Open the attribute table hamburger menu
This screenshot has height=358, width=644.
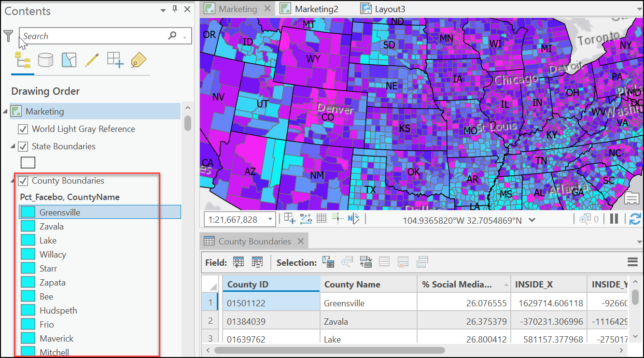pos(632,262)
